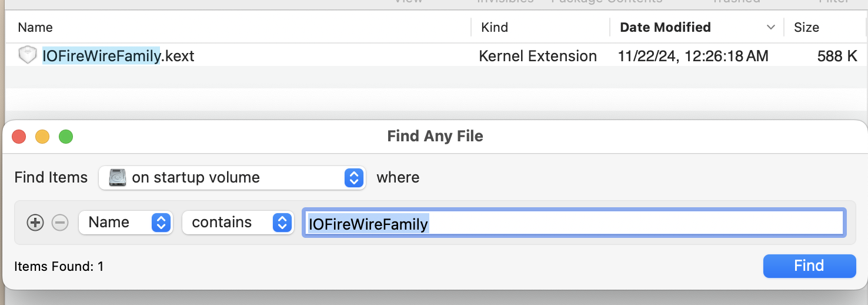Sort results by the Name column header
This screenshot has height=305, width=868.
[35, 27]
